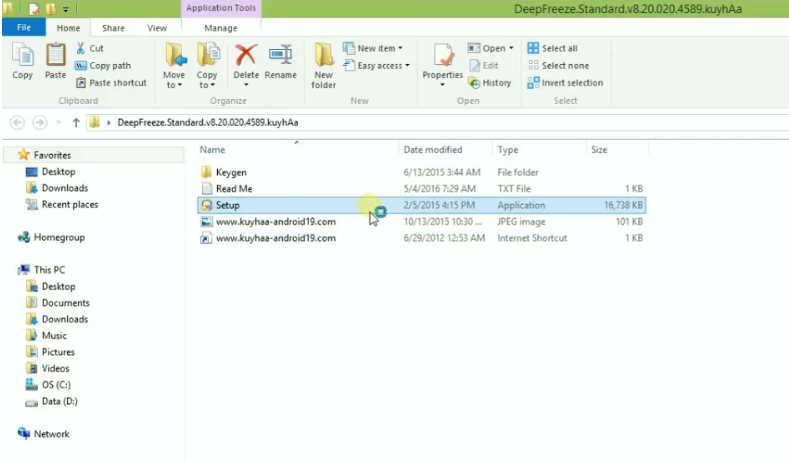Click Invert selection in the ribbon
The width and height of the screenshot is (789, 461).
point(565,83)
